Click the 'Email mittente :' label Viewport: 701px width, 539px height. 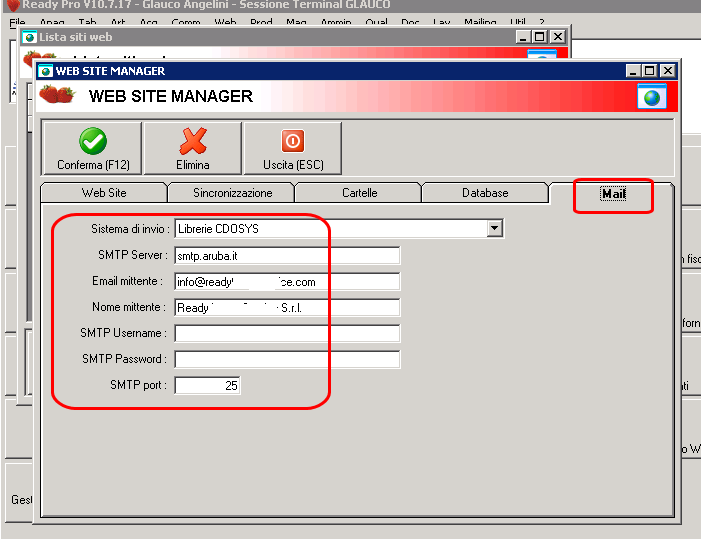pyautogui.click(x=127, y=281)
